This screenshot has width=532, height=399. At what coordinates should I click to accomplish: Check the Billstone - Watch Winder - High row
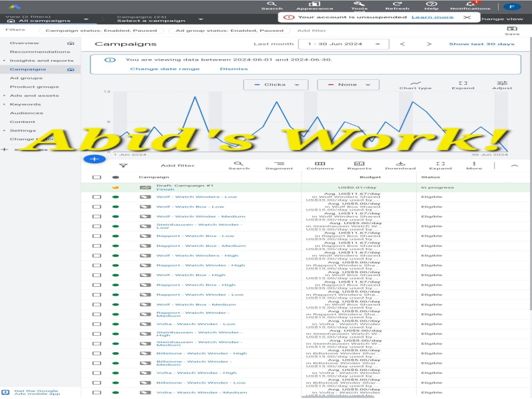97,354
